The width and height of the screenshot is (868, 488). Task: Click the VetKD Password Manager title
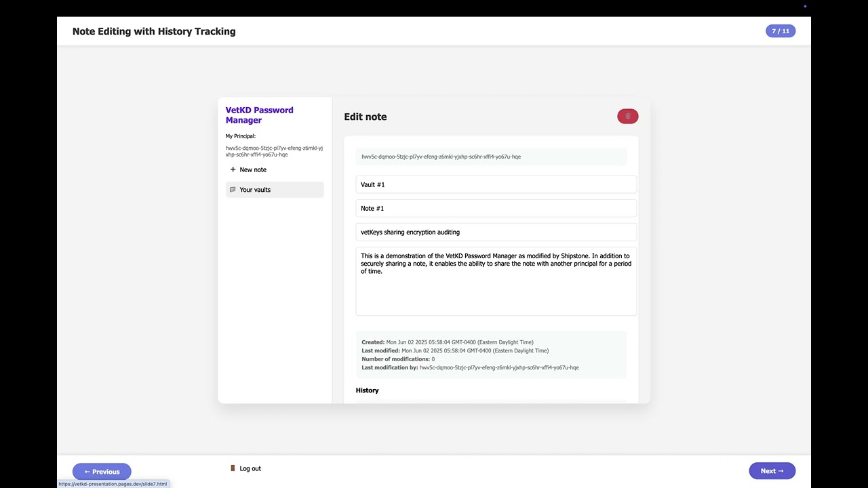pyautogui.click(x=260, y=115)
